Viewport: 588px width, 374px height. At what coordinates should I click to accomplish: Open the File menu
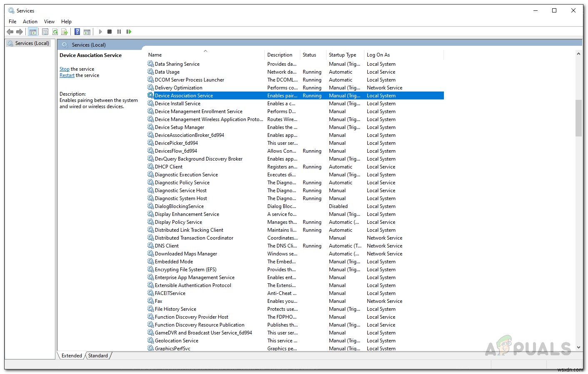tap(12, 22)
